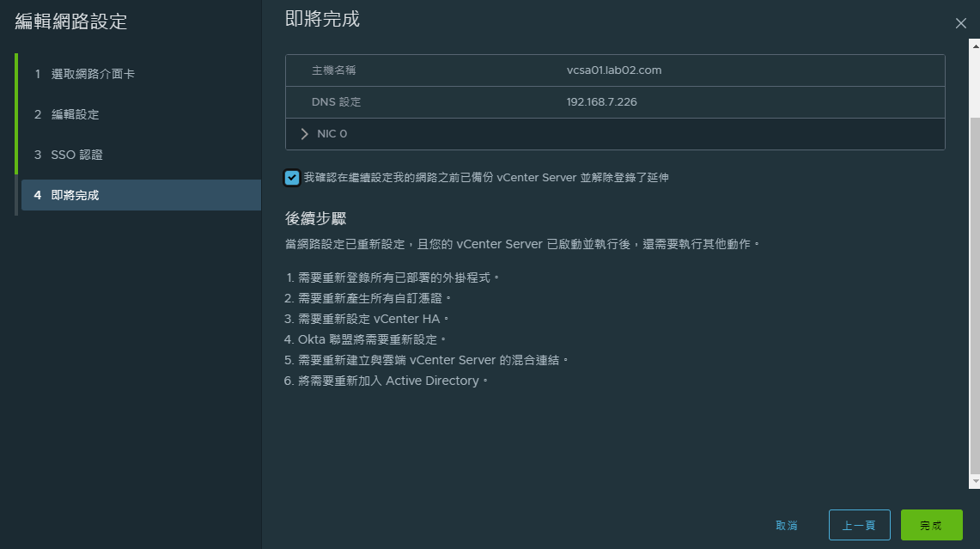The width and height of the screenshot is (980, 549).
Task: Select DNS value 192.168.7.226
Action: [601, 102]
